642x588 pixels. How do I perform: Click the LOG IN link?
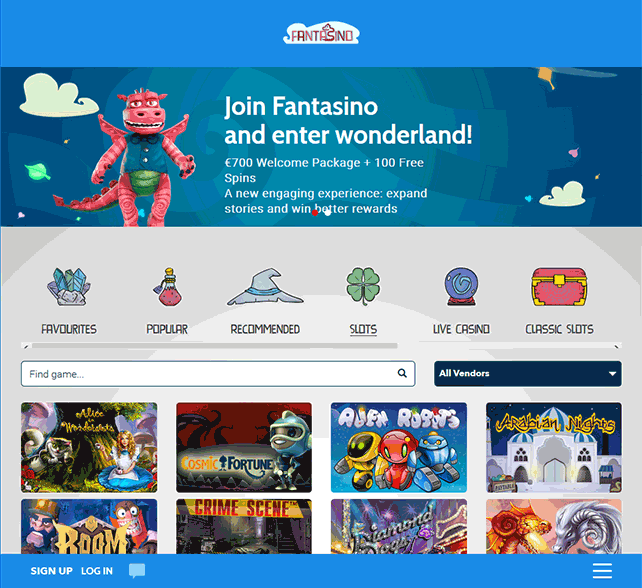97,571
